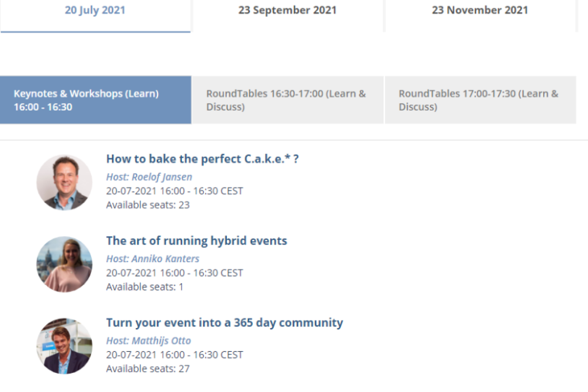Show RoundTables 17:00-17:30 sessions
The height and width of the screenshot is (392, 588).
point(480,100)
